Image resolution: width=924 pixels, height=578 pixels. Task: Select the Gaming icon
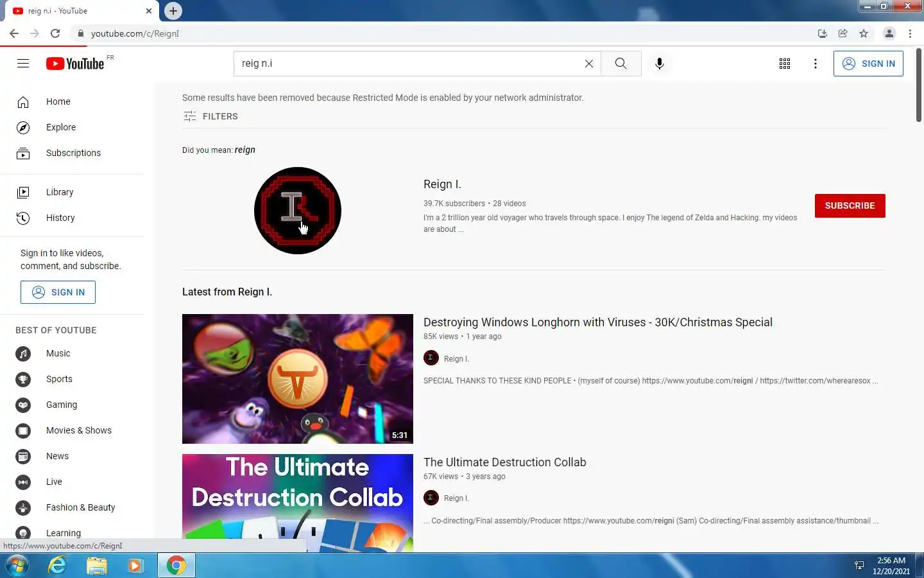tap(23, 405)
